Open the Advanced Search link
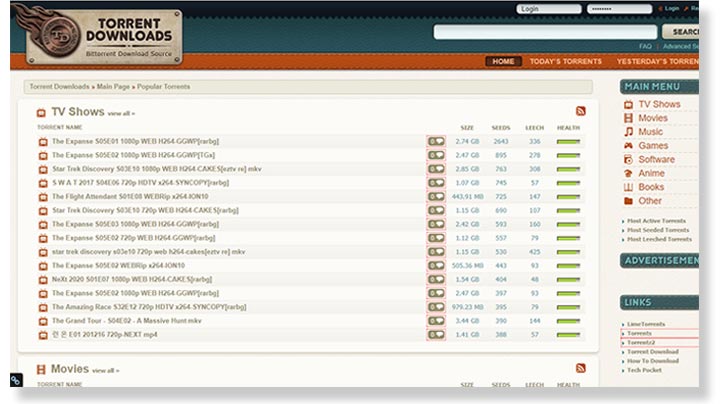 681,46
